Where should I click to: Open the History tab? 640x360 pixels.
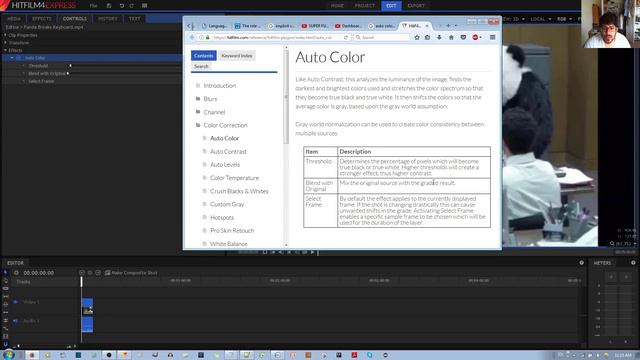108,19
